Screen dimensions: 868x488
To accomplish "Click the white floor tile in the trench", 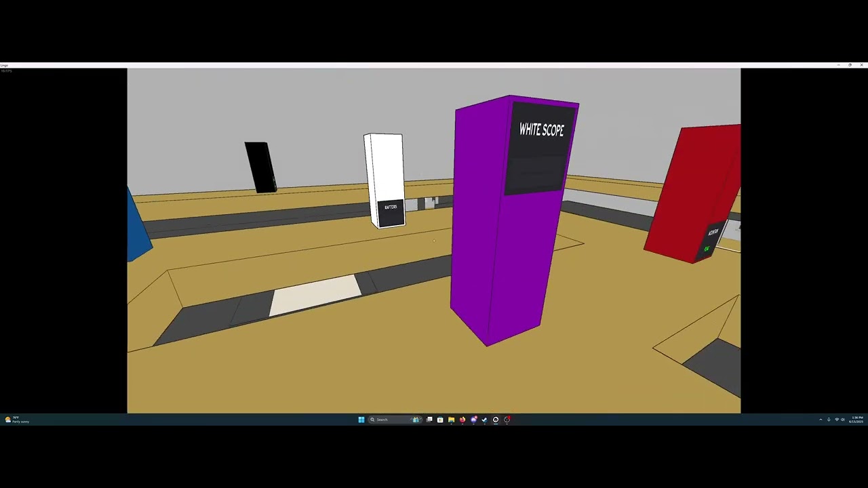I will click(316, 294).
